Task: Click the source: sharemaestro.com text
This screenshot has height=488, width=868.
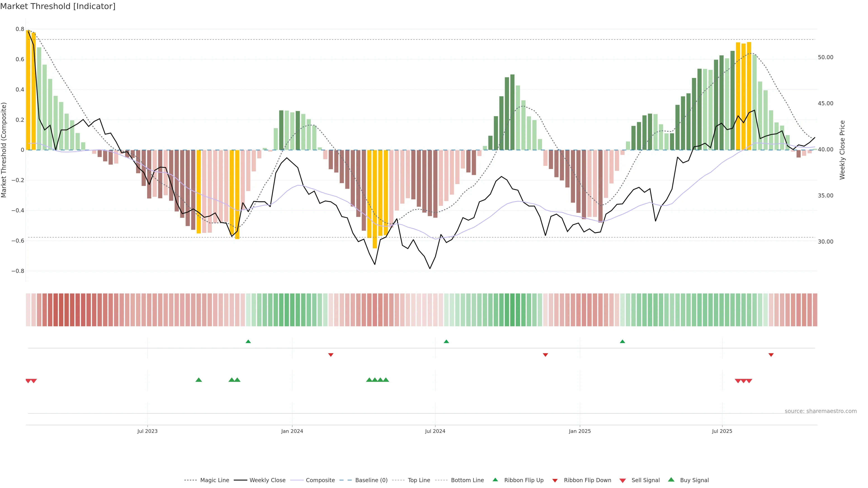Action: coord(821,411)
